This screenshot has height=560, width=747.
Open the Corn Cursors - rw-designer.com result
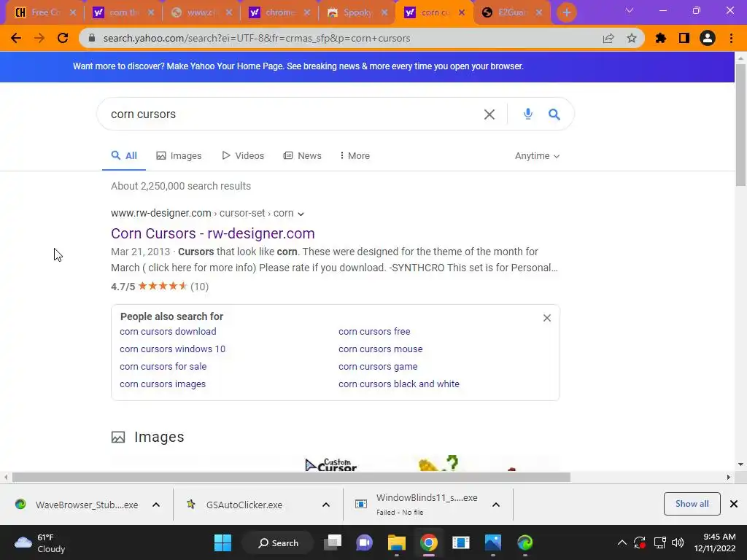(x=213, y=233)
